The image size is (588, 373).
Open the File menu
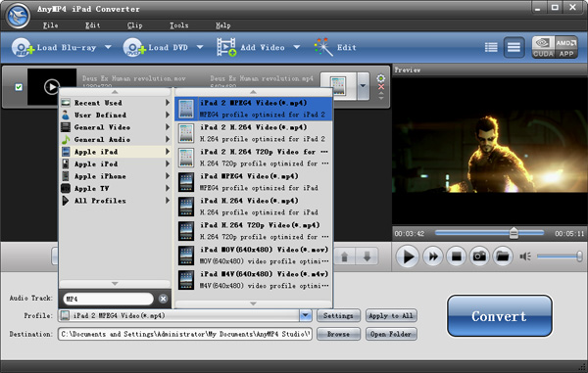(x=50, y=25)
